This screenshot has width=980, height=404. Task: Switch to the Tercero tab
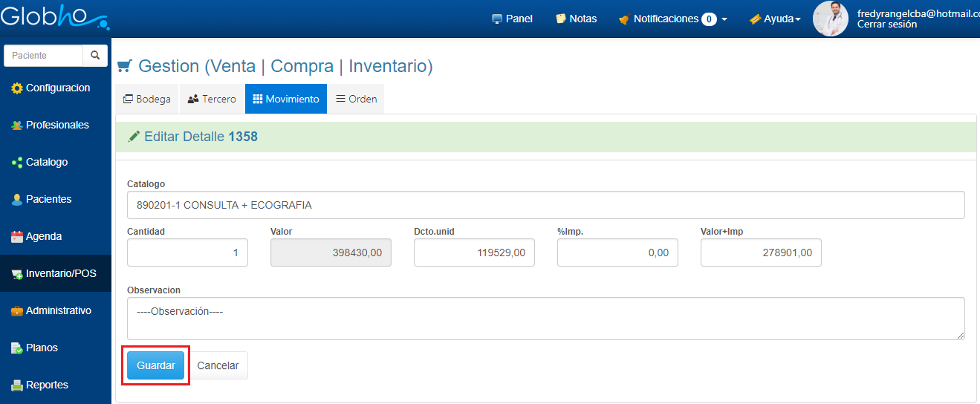click(x=212, y=99)
